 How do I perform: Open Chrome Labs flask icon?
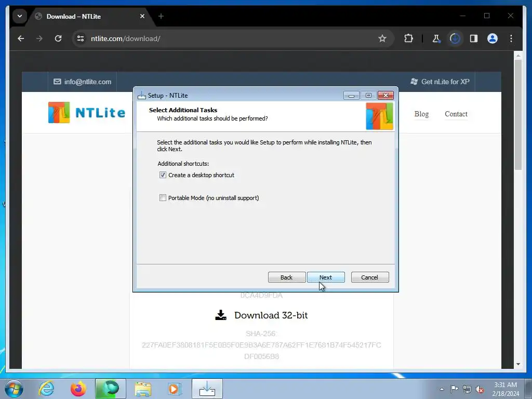[436, 38]
